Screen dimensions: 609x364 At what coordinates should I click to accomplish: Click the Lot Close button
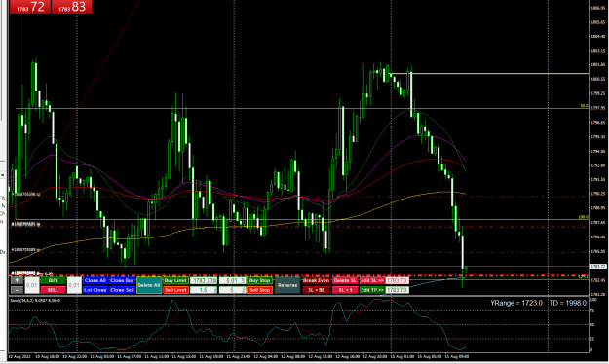95,290
